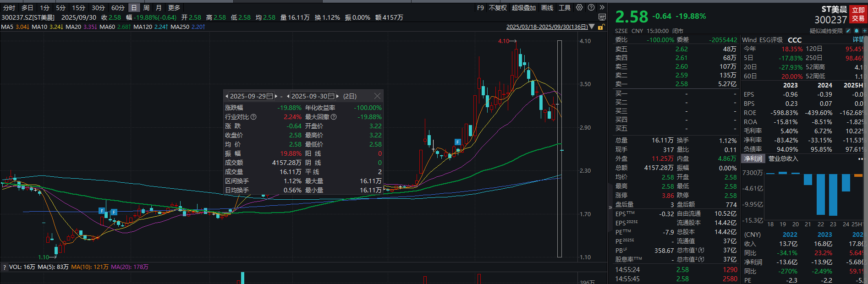This screenshot has height=284, width=868.
Task: Open the 工具 tools menu
Action: tap(565, 8)
